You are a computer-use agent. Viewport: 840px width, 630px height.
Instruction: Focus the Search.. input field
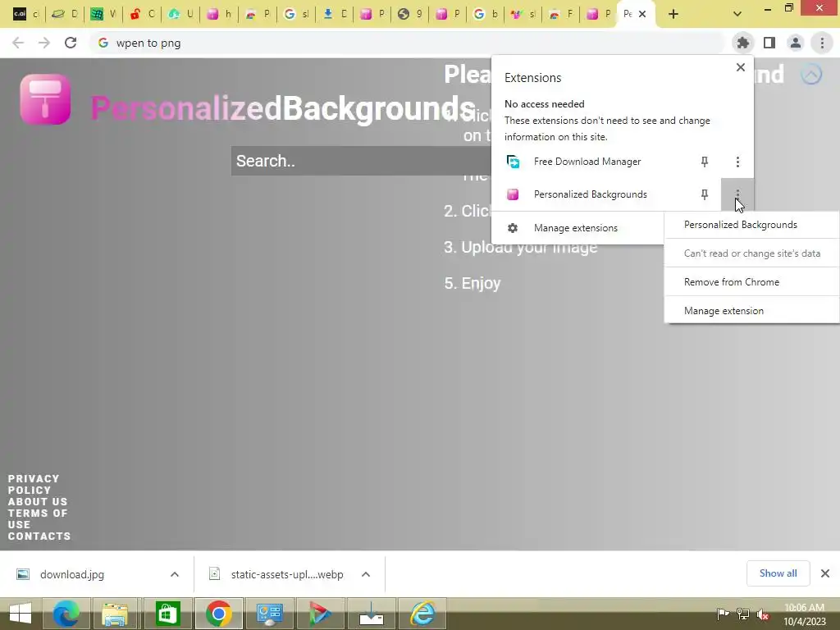tap(361, 161)
